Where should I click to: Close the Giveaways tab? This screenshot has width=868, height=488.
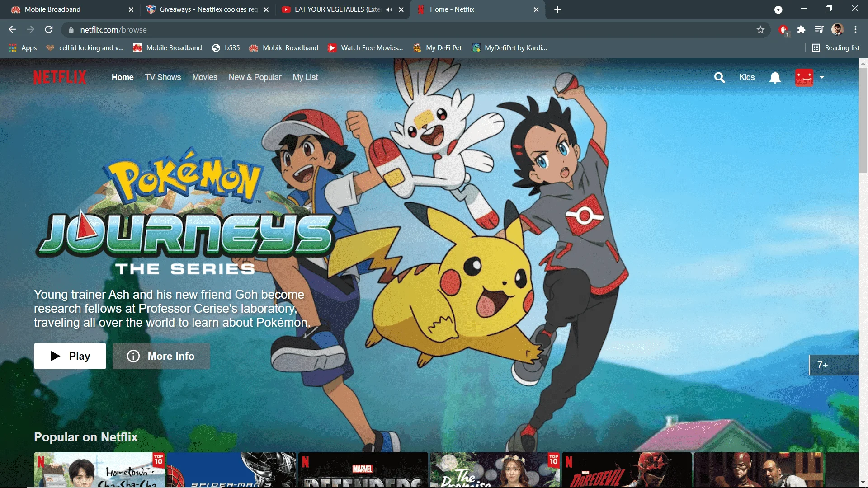point(266,9)
